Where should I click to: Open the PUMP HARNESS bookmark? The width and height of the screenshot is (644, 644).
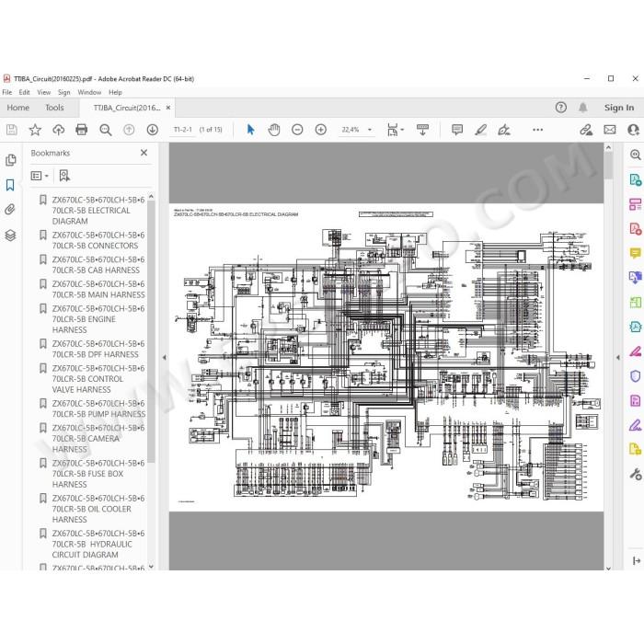98,408
